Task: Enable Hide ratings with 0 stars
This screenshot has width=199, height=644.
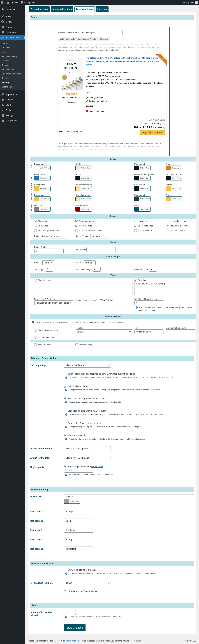Action: click(35, 231)
